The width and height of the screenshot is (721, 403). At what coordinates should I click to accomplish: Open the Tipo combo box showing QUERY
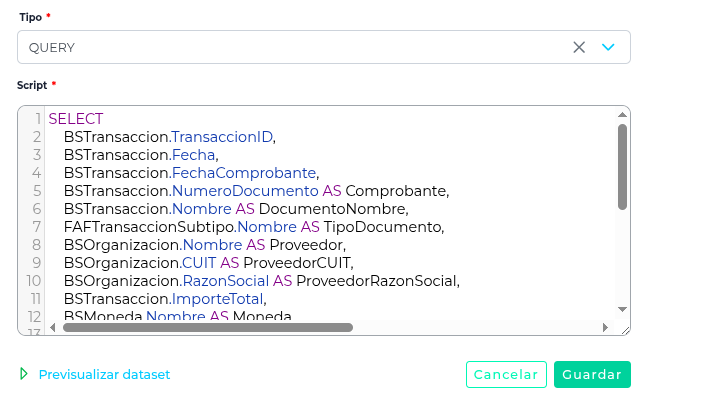click(x=290, y=47)
